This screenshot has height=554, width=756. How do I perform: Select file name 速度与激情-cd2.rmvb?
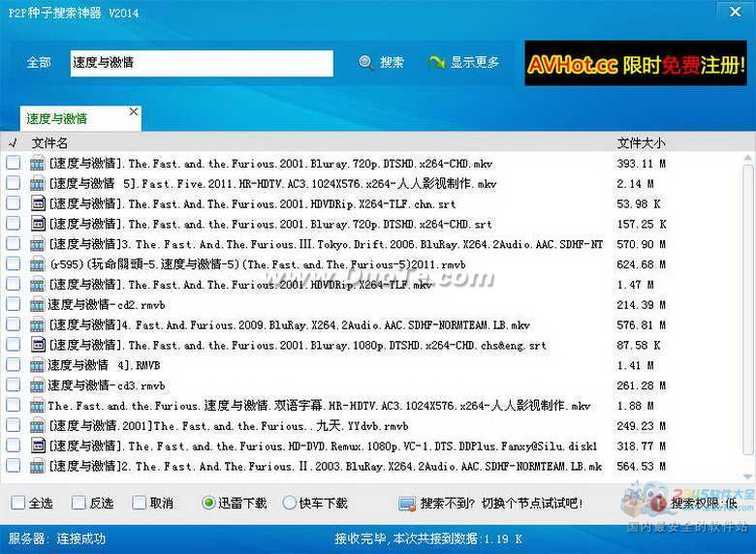point(107,305)
